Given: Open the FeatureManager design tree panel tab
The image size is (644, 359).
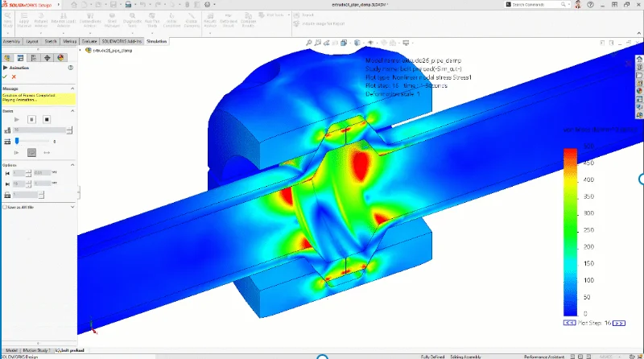Looking at the screenshot, I should click(x=7, y=58).
